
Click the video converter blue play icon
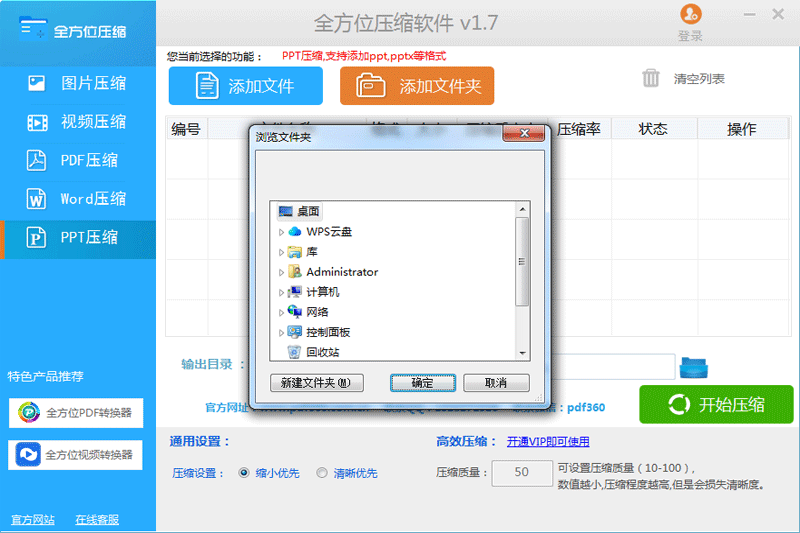(x=28, y=454)
